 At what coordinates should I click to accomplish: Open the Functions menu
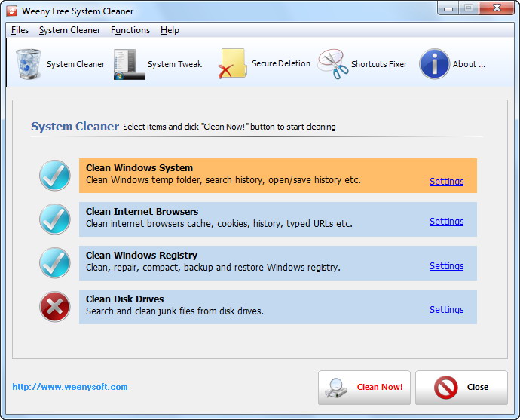click(130, 30)
